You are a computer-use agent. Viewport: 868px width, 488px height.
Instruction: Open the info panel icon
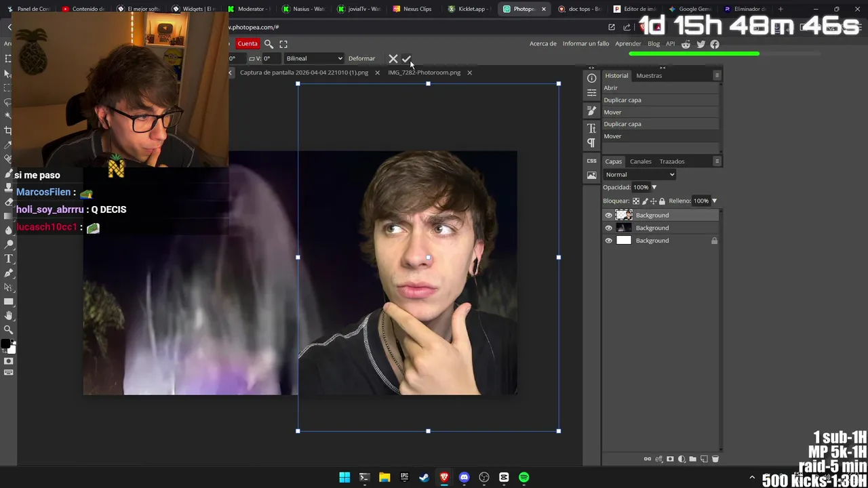(591, 78)
